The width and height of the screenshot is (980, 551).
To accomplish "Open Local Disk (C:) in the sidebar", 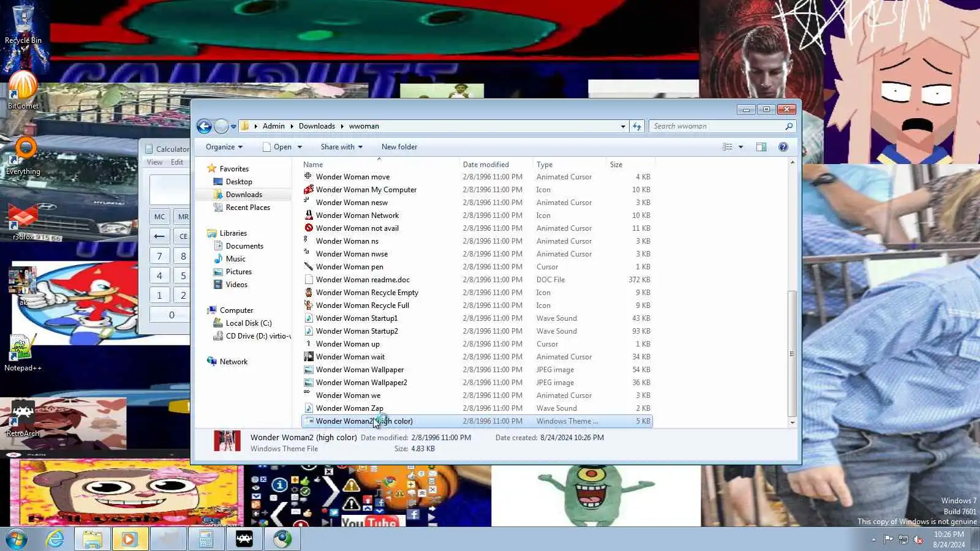I will coord(248,323).
